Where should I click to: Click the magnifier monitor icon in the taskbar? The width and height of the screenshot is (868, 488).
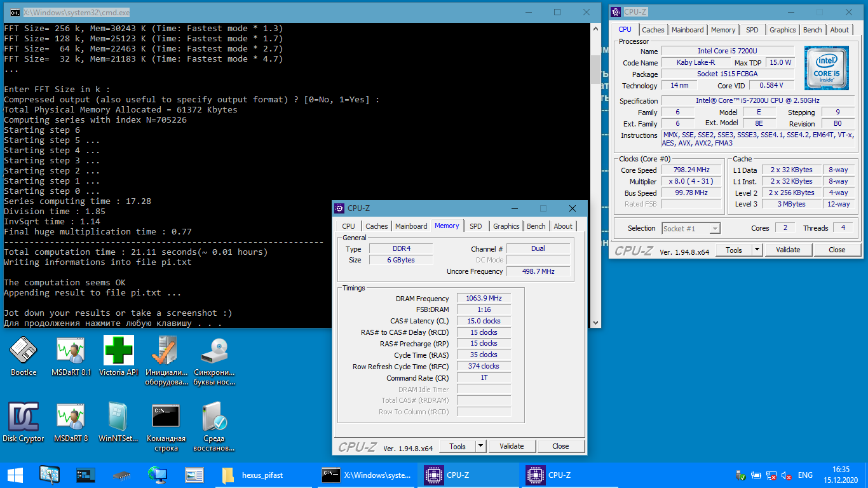[x=49, y=475]
